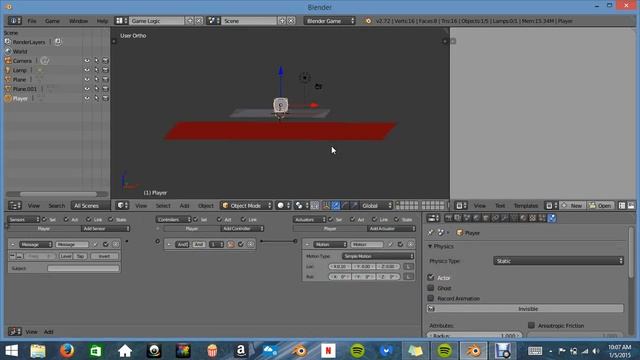Toggle the Controllers Link checkbox
The width and height of the screenshot is (640, 360).
pos(243,220)
